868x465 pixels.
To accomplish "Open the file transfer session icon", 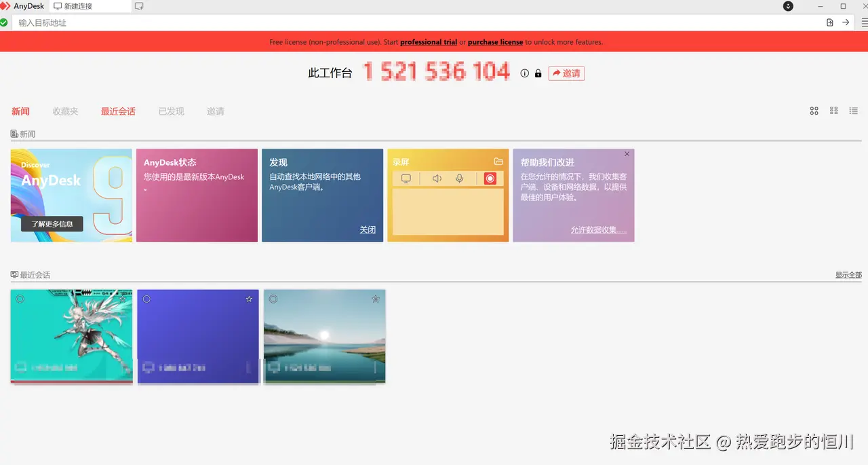I will click(x=829, y=22).
